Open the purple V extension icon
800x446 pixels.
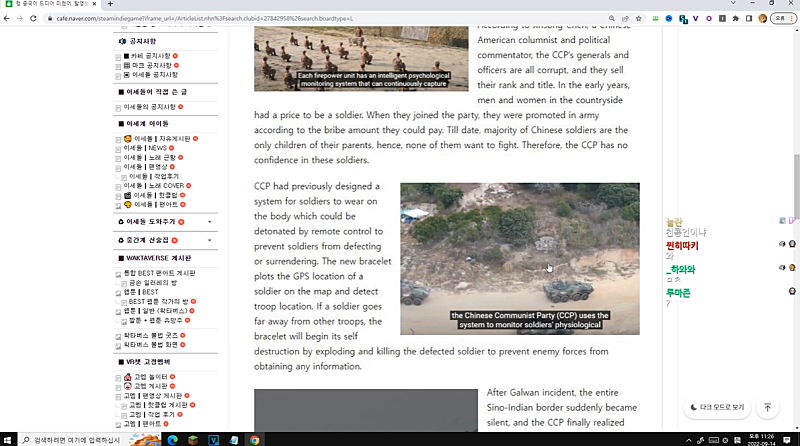[x=695, y=18]
